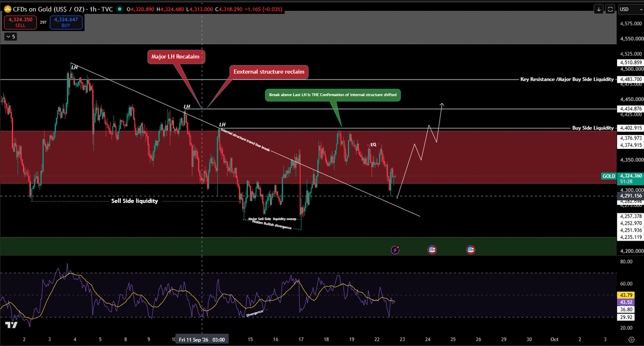This screenshot has width=644, height=346.
Task: Click the auto-fit chart frame icon
Action: click(x=610, y=9)
